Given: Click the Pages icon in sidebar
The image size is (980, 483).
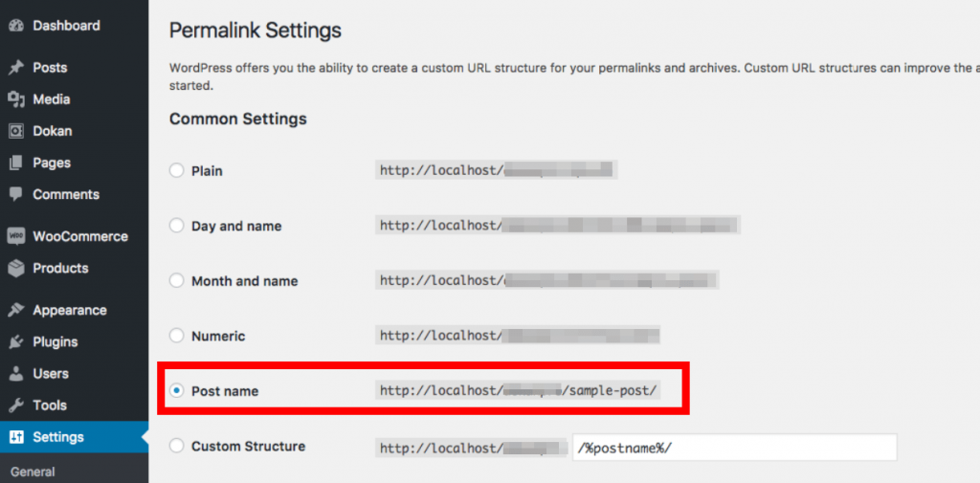Looking at the screenshot, I should [16, 163].
